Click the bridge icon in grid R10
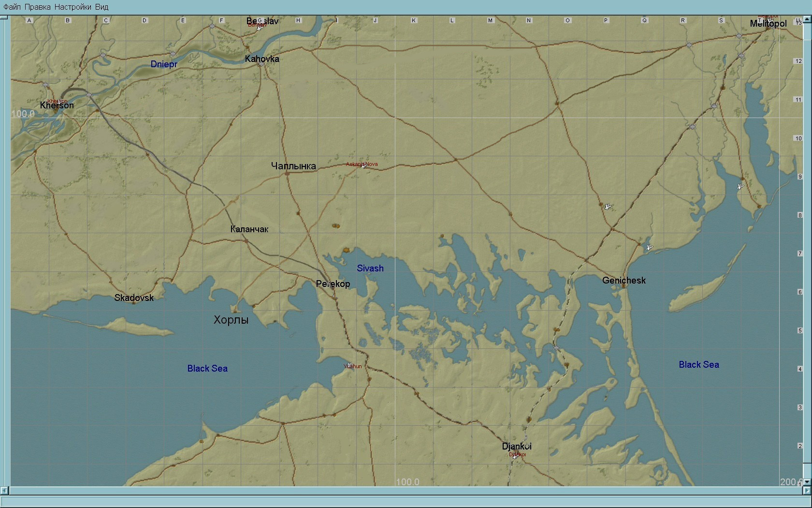Viewport: 812px width, 508px height. (x=692, y=127)
